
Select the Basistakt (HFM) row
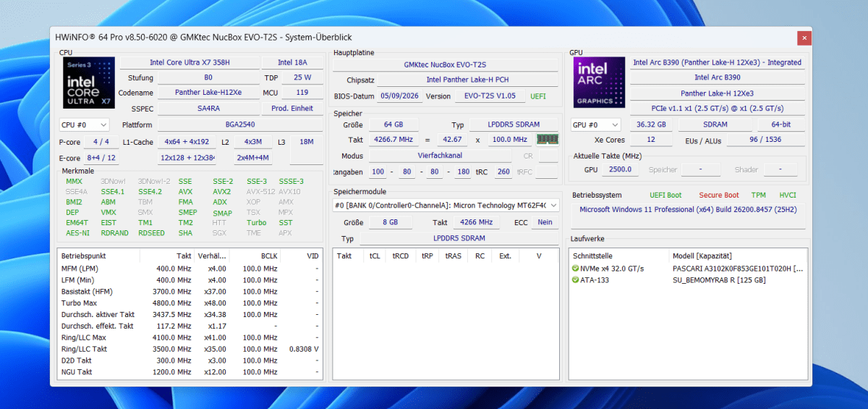[190, 291]
